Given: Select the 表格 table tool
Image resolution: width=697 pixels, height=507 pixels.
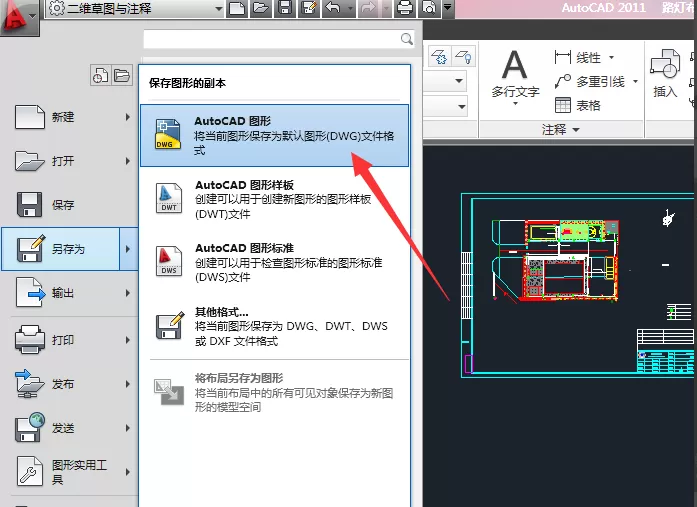Looking at the screenshot, I should point(577,105).
